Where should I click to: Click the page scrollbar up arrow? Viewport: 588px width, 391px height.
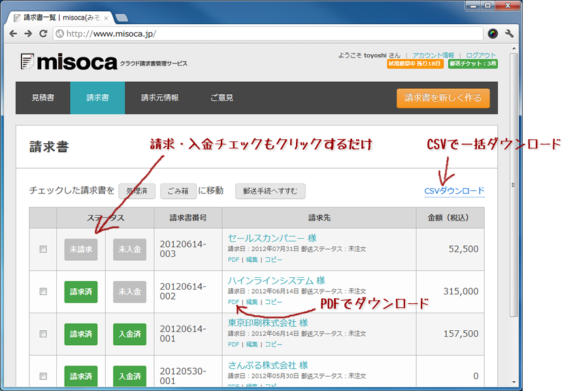pyautogui.click(x=514, y=49)
